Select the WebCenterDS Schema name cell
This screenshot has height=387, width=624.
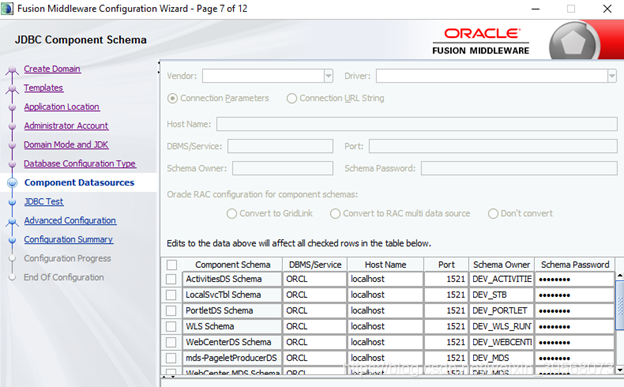[232, 342]
